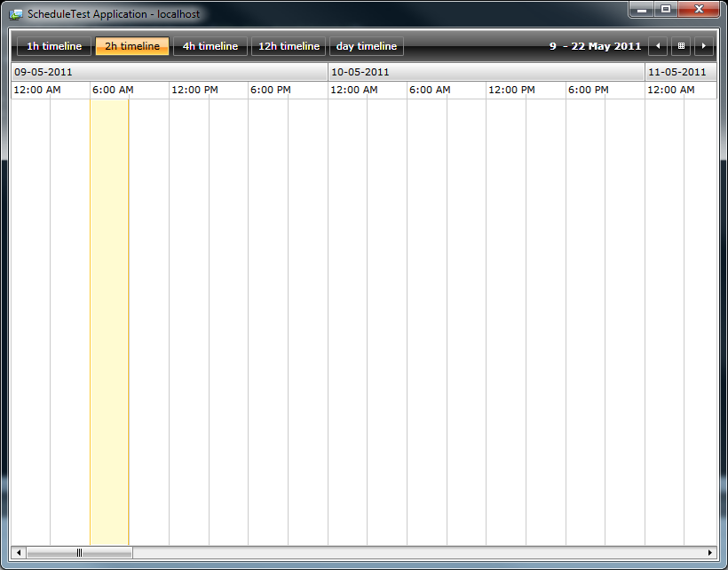Select the 09-05-2011 date header
728x570 pixels.
[x=170, y=72]
